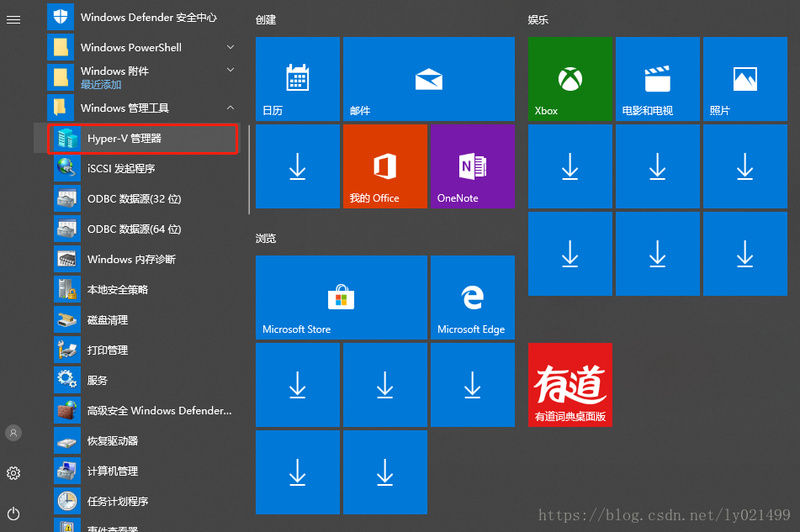Open the 照片 photos tile
The width and height of the screenshot is (800, 532).
tap(744, 78)
